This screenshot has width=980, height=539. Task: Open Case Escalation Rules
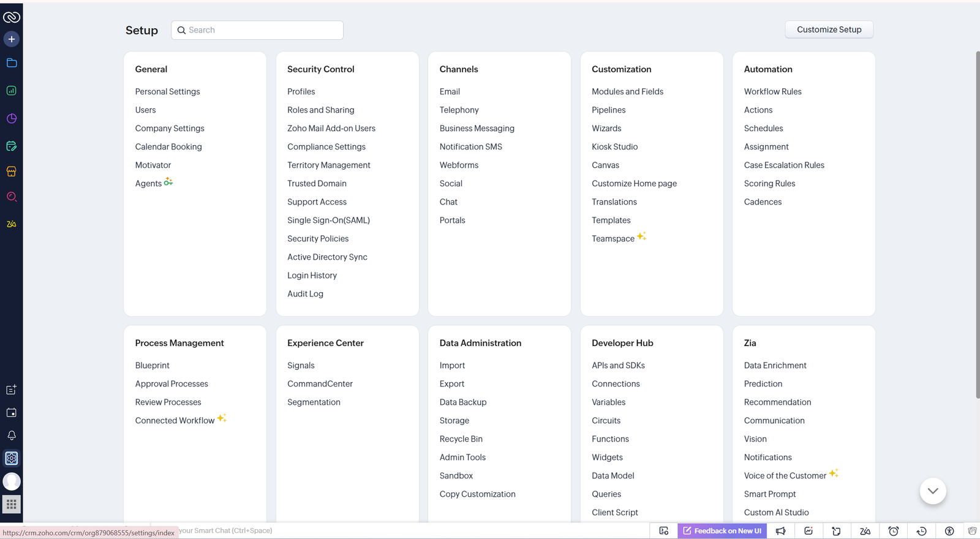point(784,165)
